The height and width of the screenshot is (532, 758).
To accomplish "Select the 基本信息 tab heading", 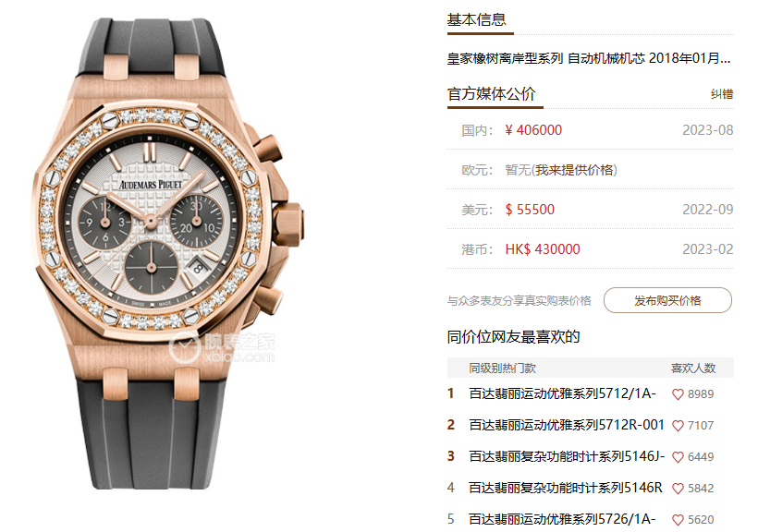I will (477, 19).
